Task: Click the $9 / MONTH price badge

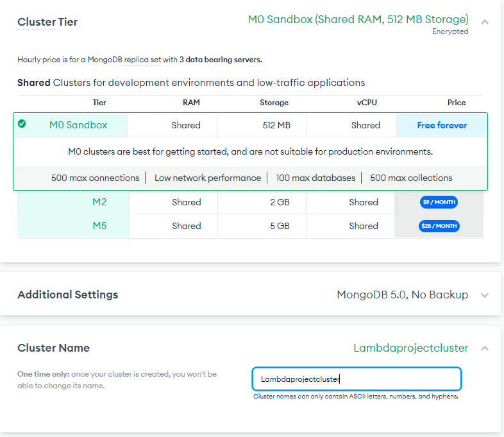Action: click(439, 202)
